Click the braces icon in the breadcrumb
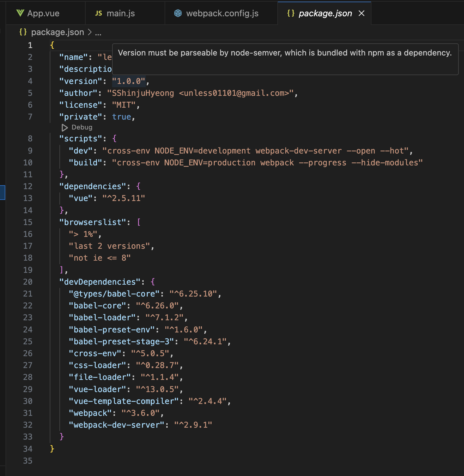 23,32
